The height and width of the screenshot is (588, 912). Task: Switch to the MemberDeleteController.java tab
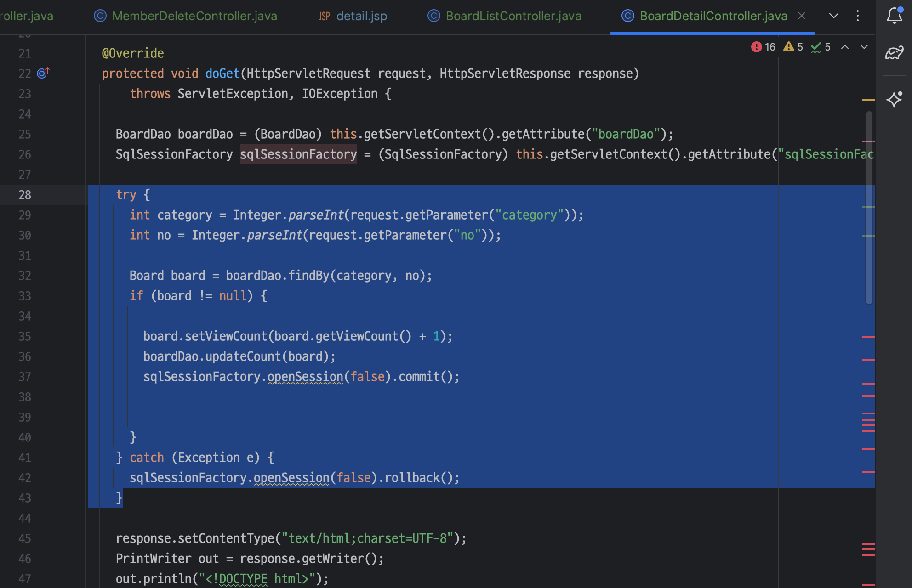(194, 16)
